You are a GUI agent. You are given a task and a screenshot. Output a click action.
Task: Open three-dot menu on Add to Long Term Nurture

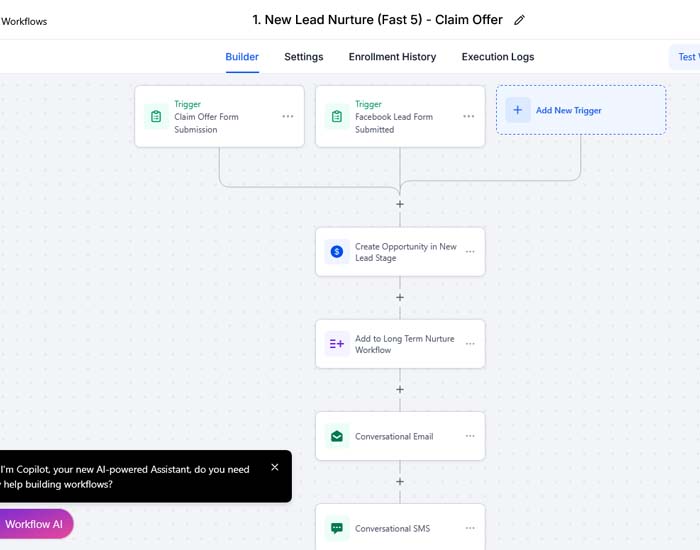470,344
